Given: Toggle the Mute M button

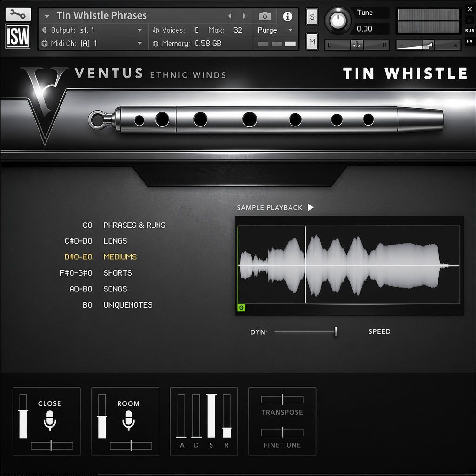Looking at the screenshot, I should coord(312,41).
